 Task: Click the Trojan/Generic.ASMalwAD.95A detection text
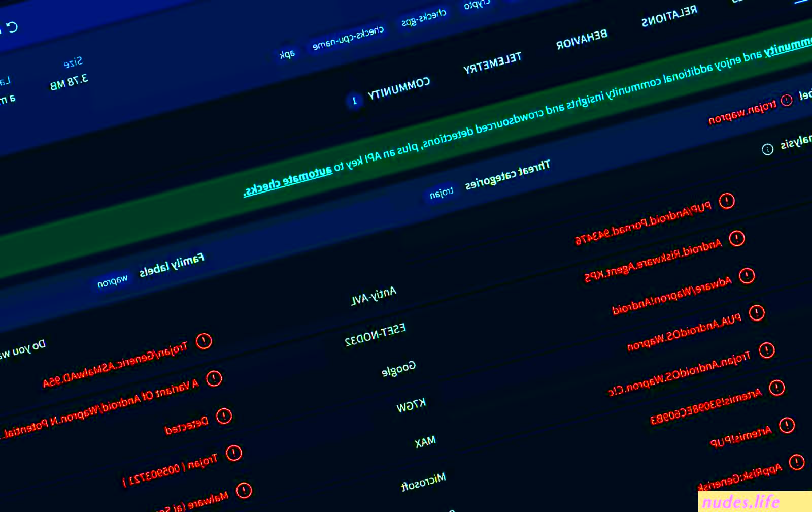point(115,365)
